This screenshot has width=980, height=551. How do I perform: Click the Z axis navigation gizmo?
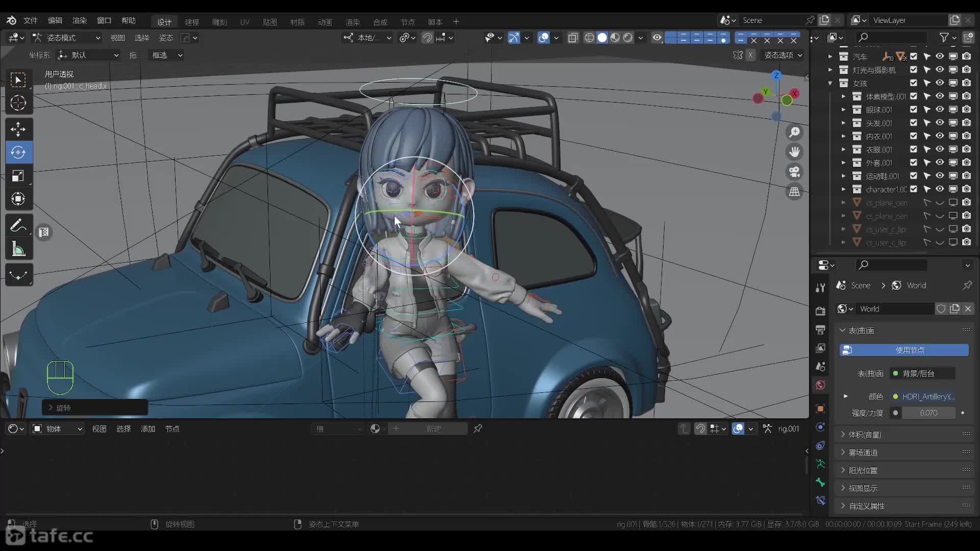tap(776, 76)
